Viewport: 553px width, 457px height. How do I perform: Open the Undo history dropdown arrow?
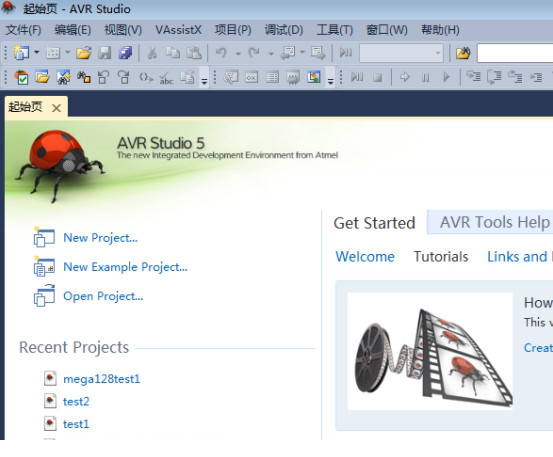click(238, 54)
